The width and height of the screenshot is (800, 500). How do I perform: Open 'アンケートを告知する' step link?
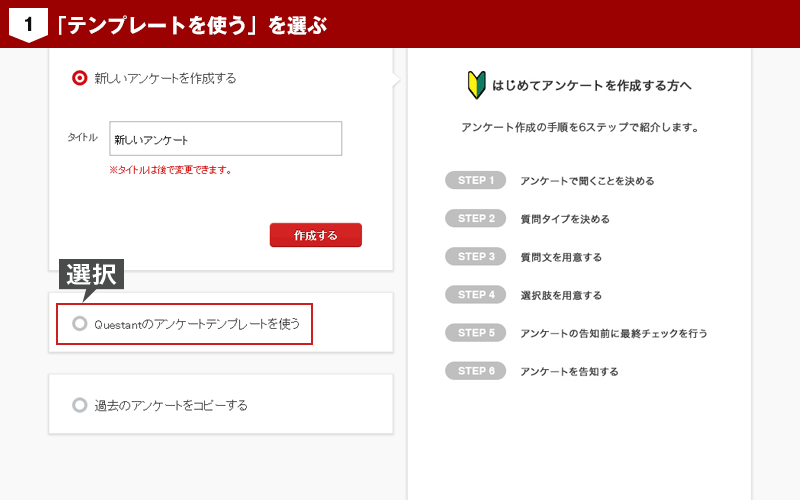tap(569, 371)
